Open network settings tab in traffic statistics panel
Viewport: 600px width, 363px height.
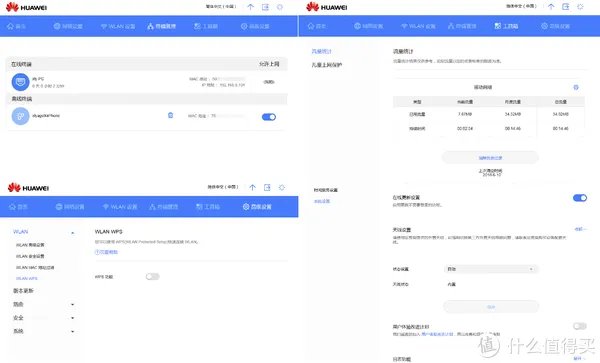368,26
